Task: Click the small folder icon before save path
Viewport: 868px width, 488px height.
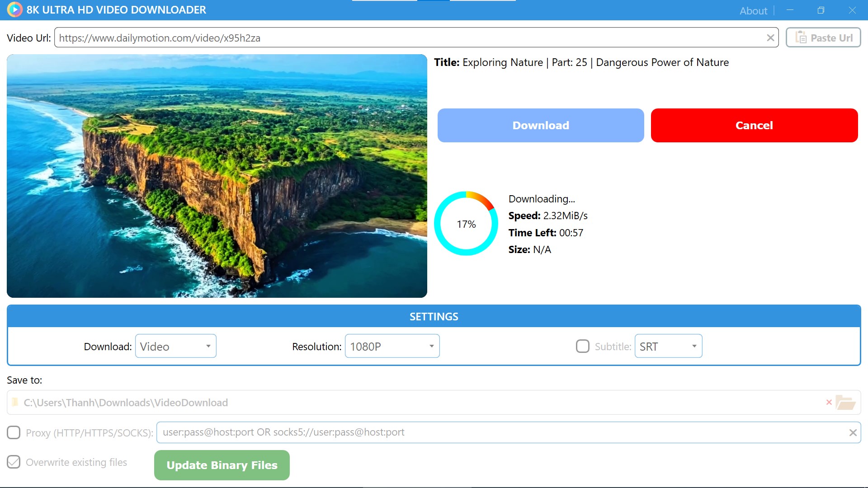Action: [15, 402]
